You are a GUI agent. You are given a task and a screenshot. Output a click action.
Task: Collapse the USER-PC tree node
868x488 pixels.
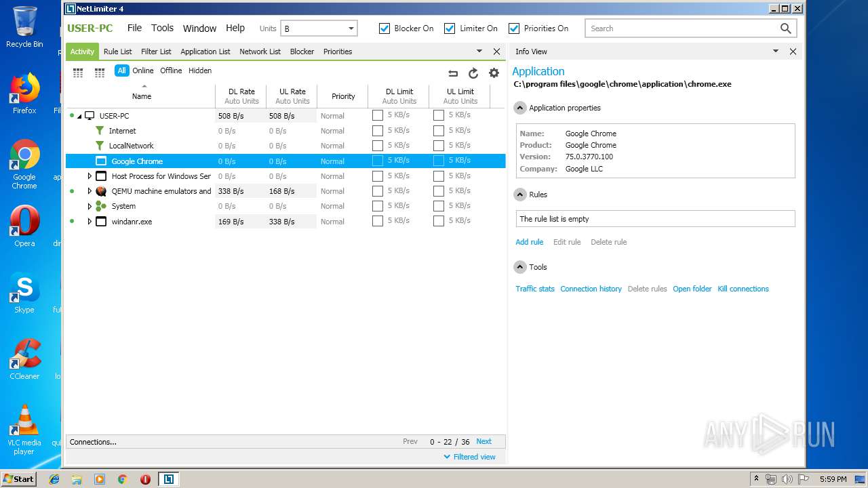tap(79, 116)
